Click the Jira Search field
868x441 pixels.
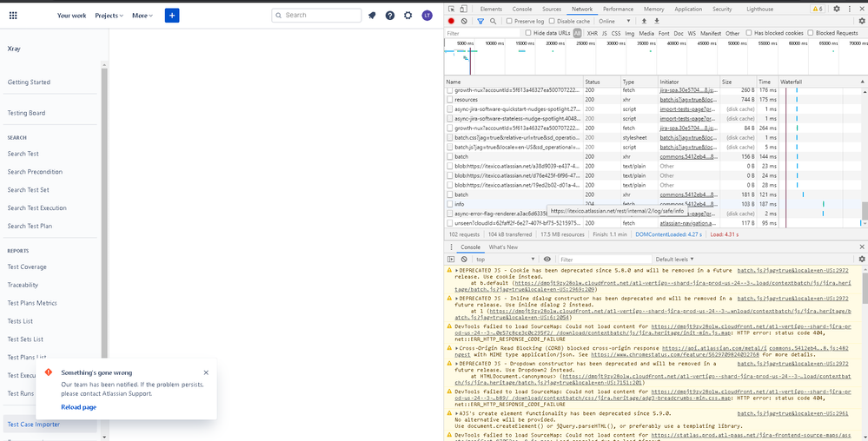click(x=316, y=16)
